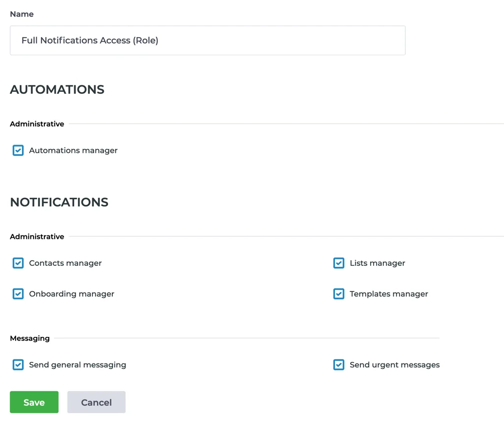Disable Send general messaging permission
This screenshot has height=426, width=504.
[18, 364]
